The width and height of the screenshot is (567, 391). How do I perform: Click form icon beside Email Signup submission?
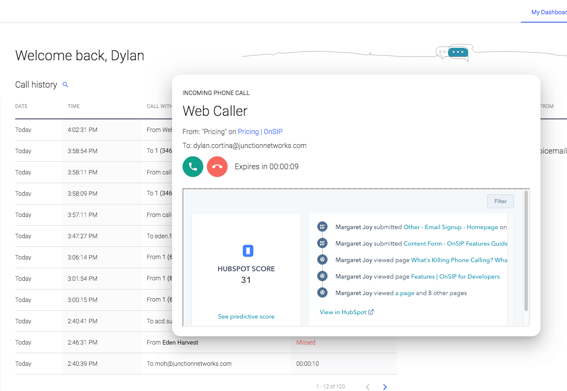coord(322,227)
